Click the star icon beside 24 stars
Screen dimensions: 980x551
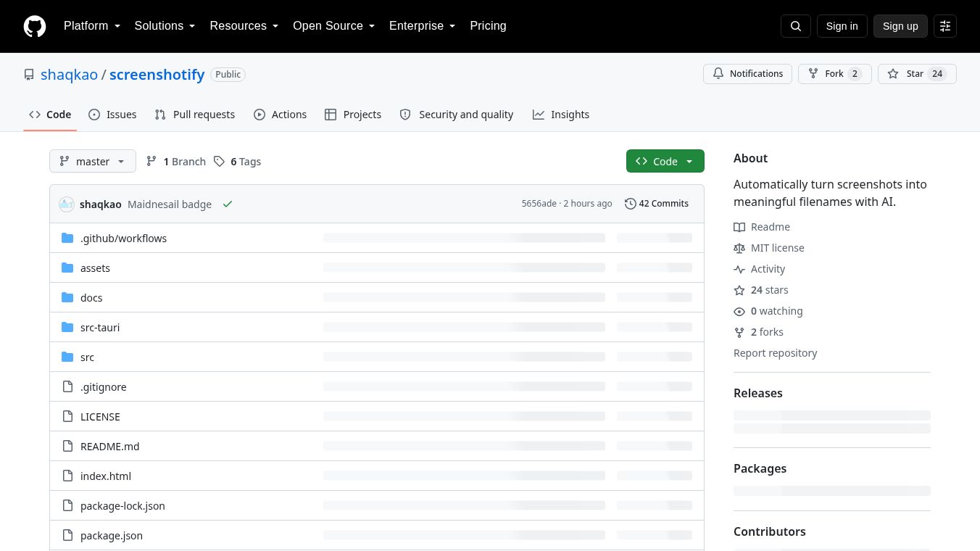[739, 290]
